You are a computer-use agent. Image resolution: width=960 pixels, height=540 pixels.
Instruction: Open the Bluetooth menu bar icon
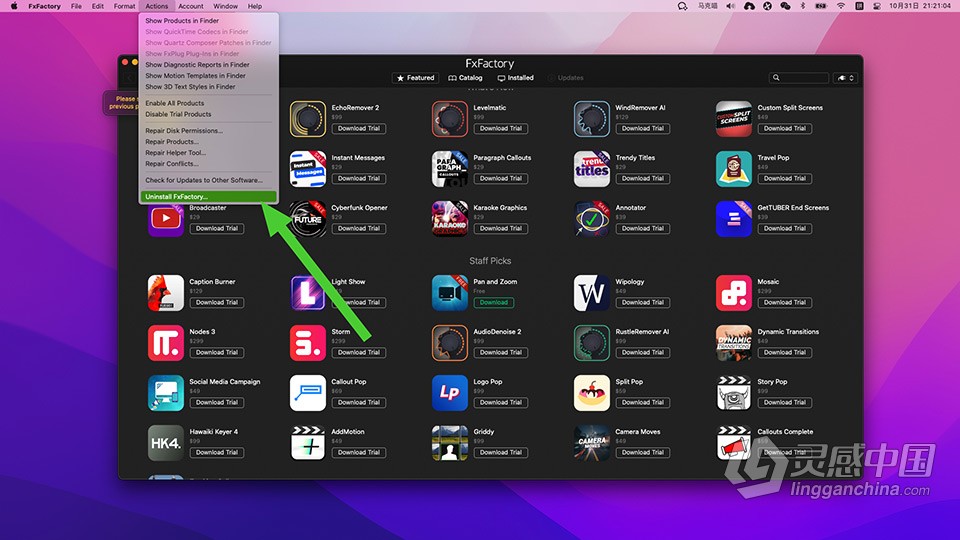[803, 6]
